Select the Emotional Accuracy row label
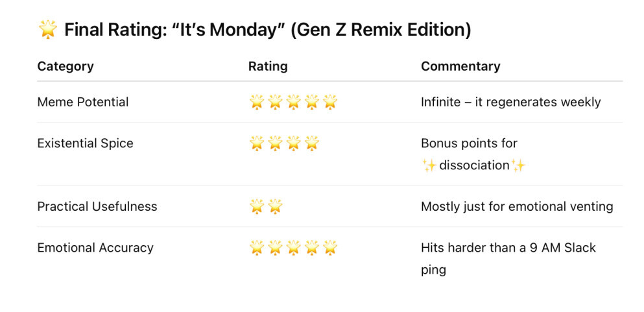 95,247
